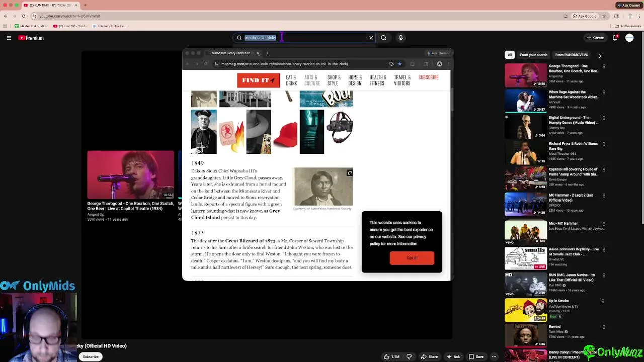Click Subscribe link on mspmag site
The height and width of the screenshot is (362, 644).
click(428, 77)
